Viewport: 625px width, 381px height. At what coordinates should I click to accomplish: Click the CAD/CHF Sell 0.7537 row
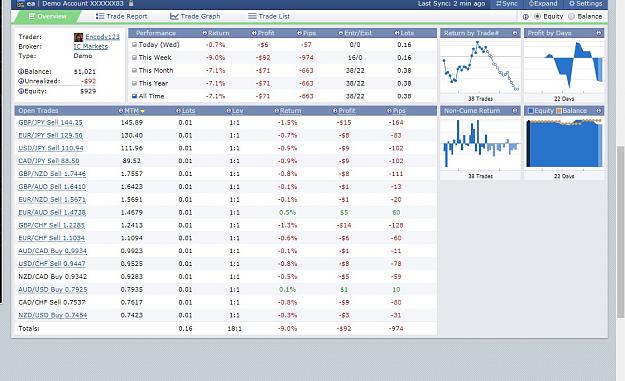point(226,302)
